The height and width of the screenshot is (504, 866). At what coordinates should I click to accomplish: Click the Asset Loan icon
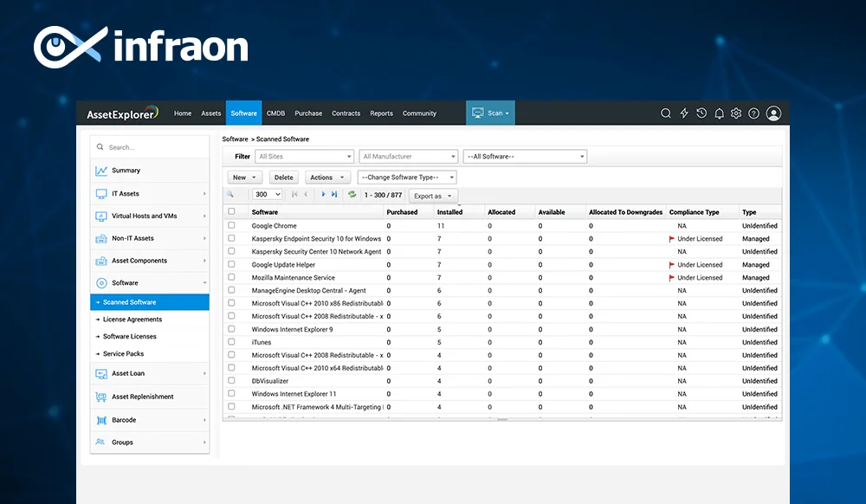click(x=101, y=374)
